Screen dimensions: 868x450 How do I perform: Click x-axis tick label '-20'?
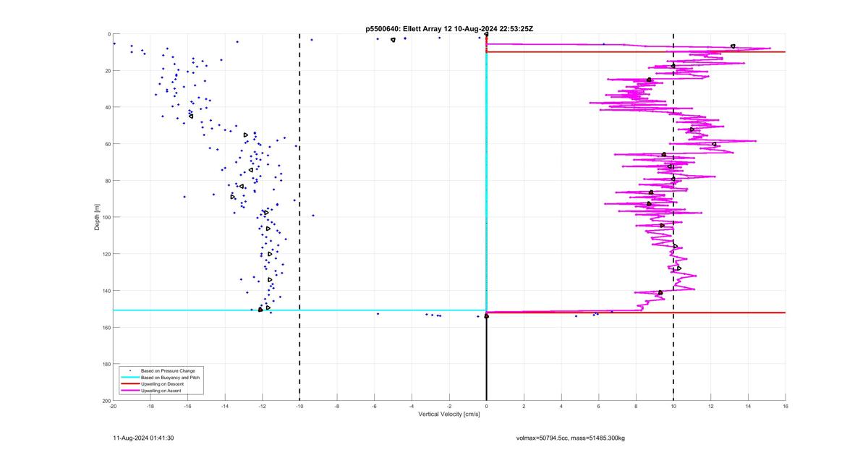coord(113,406)
